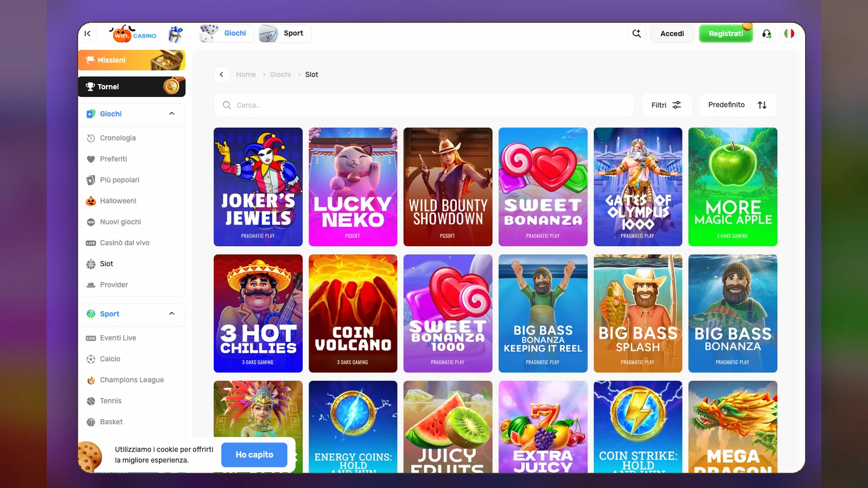Open Joker's Jewels game thumbnail
The width and height of the screenshot is (868, 488).
[x=258, y=187]
